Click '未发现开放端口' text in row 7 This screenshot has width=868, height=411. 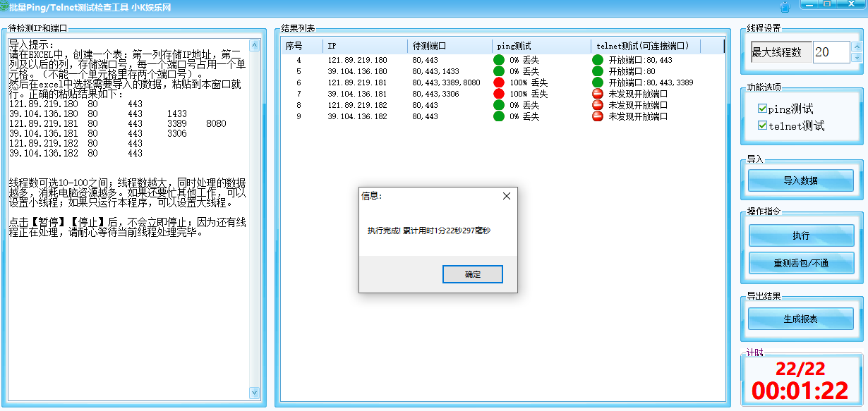[638, 94]
